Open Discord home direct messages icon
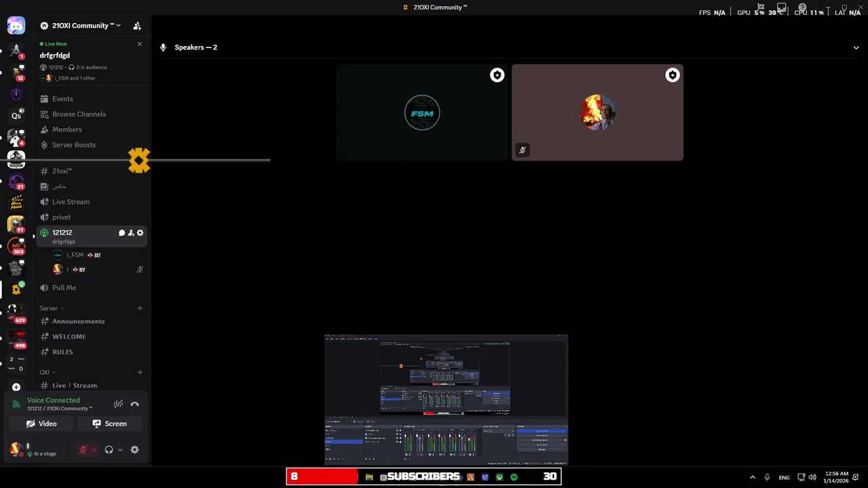Screen dimensions: 868x488 pyautogui.click(x=16, y=26)
